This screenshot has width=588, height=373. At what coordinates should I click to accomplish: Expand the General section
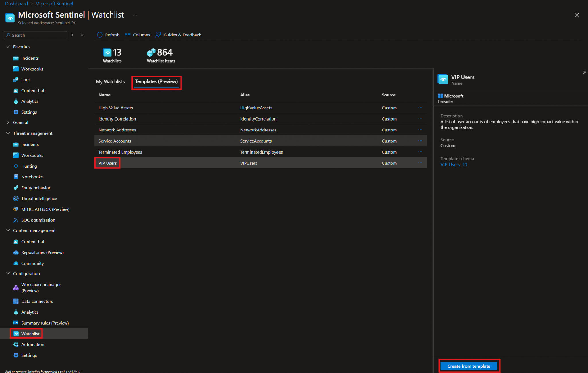click(8, 122)
